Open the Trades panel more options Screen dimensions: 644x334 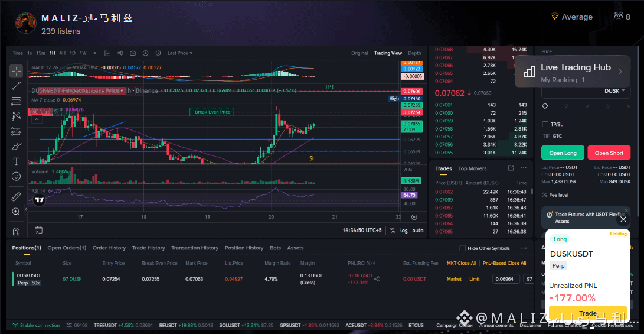coord(524,168)
